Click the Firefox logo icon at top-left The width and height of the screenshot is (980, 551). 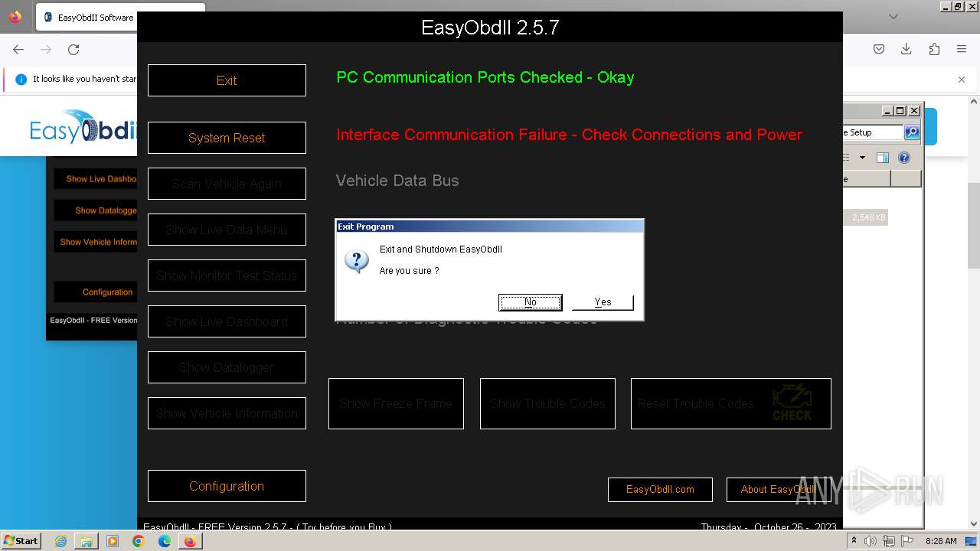tap(15, 17)
